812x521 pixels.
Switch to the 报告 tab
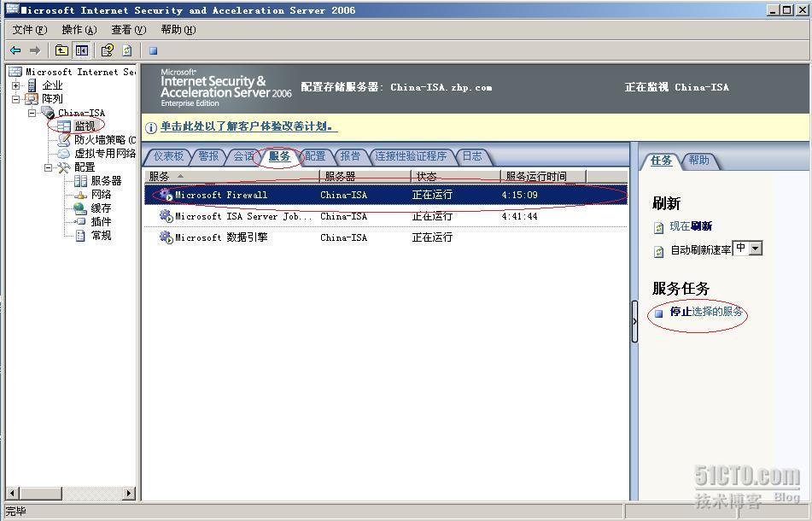coord(350,156)
